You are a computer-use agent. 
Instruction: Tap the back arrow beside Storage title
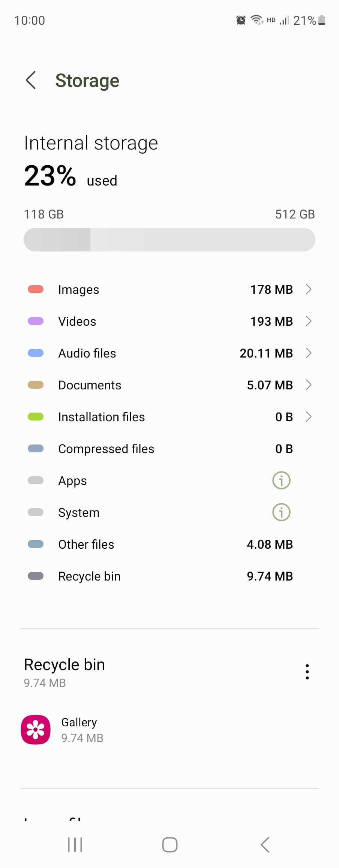click(x=31, y=80)
